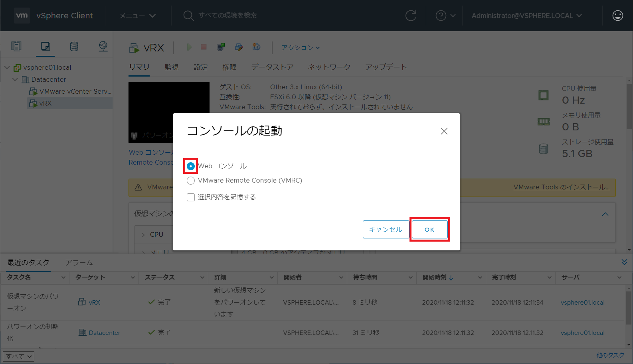The width and height of the screenshot is (633, 364).
Task: Close the console launch dialog
Action: [444, 131]
